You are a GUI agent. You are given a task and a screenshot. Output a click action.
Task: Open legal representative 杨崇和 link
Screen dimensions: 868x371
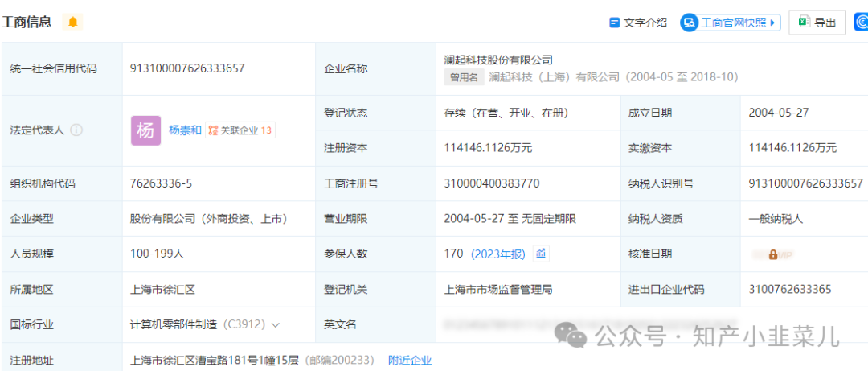pyautogui.click(x=185, y=130)
